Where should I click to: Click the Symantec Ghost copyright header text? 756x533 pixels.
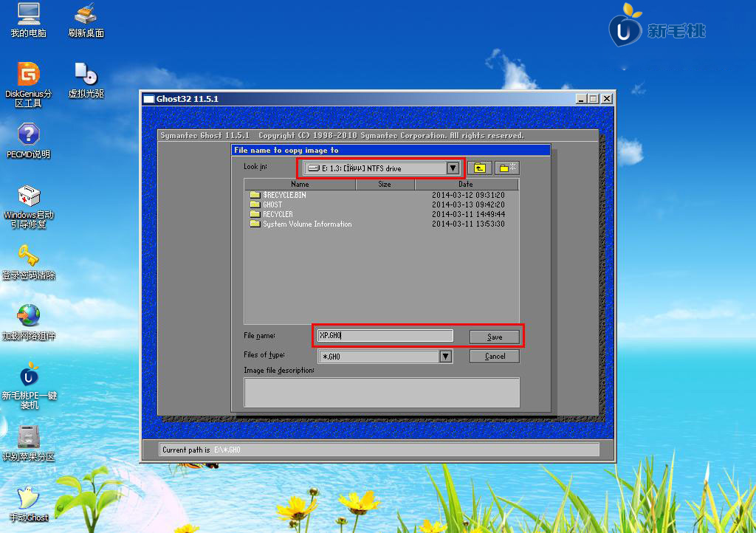click(x=342, y=135)
